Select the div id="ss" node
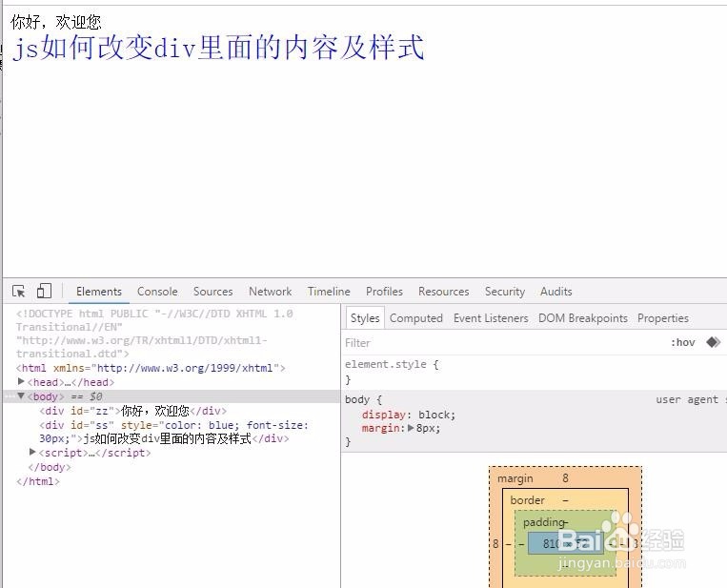Viewport: 727px width, 588px height. (x=173, y=432)
